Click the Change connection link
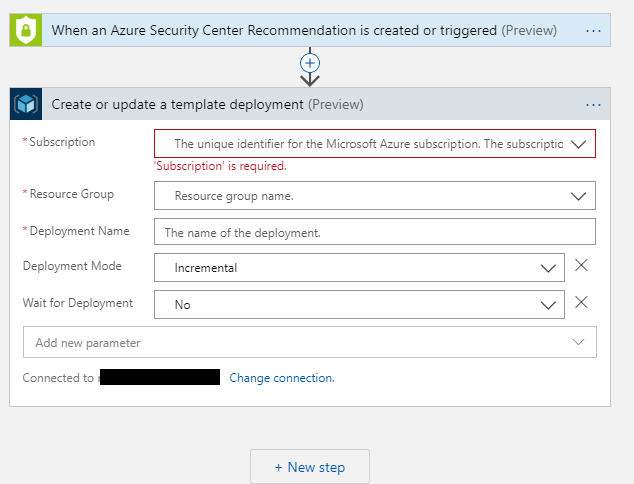 (x=282, y=378)
